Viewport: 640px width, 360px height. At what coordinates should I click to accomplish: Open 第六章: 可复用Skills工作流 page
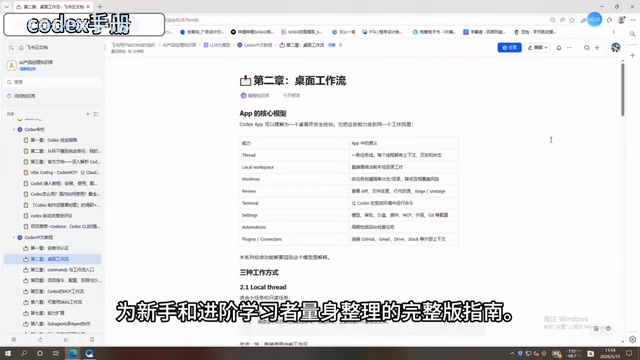click(x=56, y=302)
